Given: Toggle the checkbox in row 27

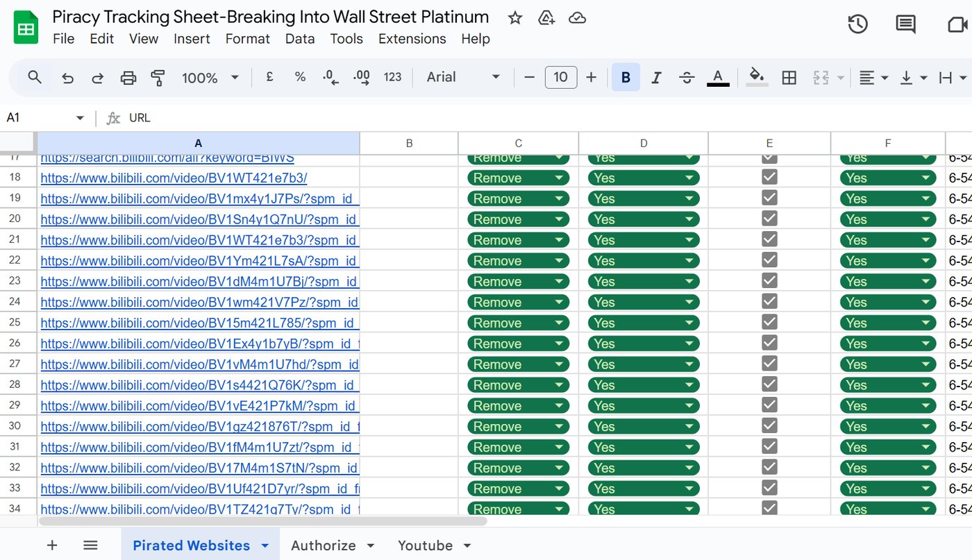Looking at the screenshot, I should (x=769, y=363).
